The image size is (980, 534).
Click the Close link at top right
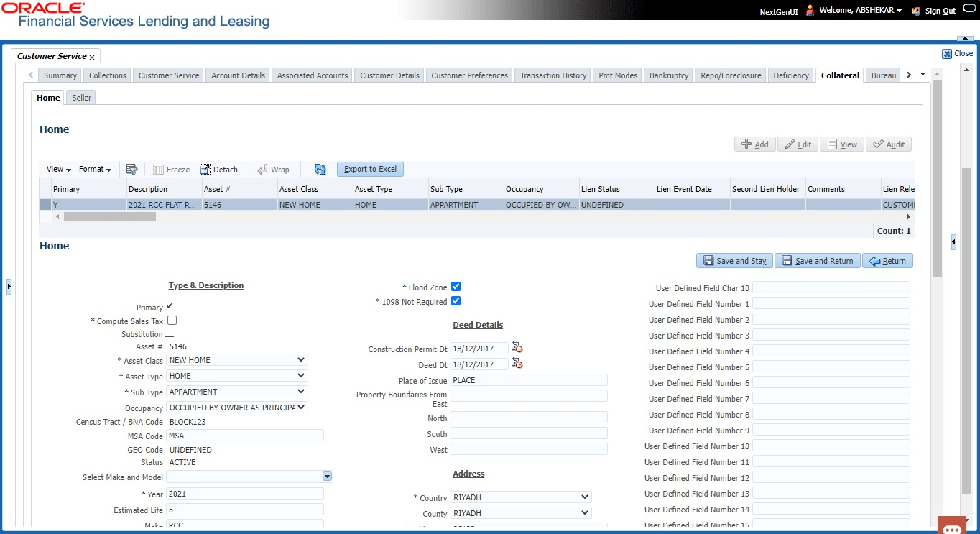963,53
